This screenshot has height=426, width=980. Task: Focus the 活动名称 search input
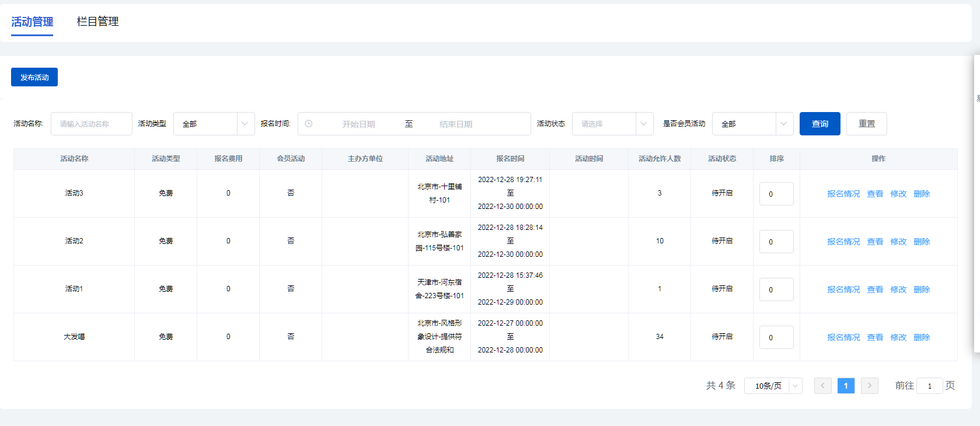tap(92, 124)
